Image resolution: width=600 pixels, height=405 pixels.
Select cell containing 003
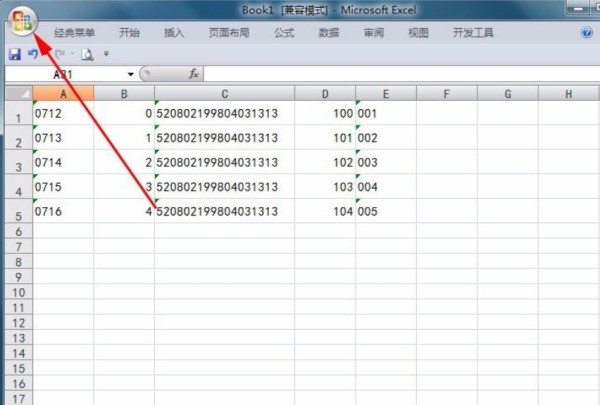click(386, 162)
